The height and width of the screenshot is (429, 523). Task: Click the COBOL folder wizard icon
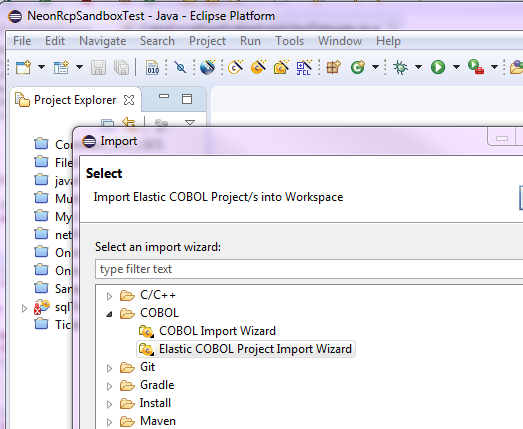(281, 67)
